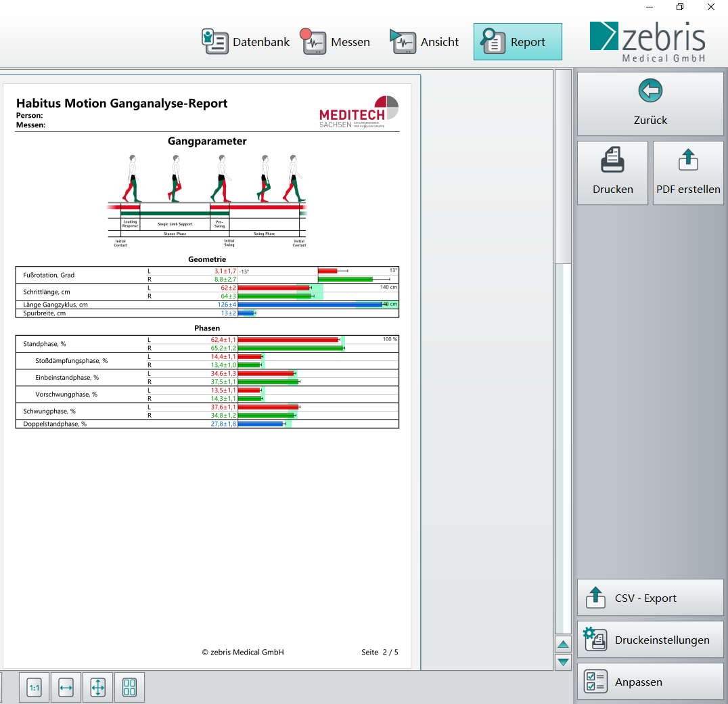Click the vertical scrollbar thumb
The width and height of the screenshot is (728, 704).
[563, 167]
